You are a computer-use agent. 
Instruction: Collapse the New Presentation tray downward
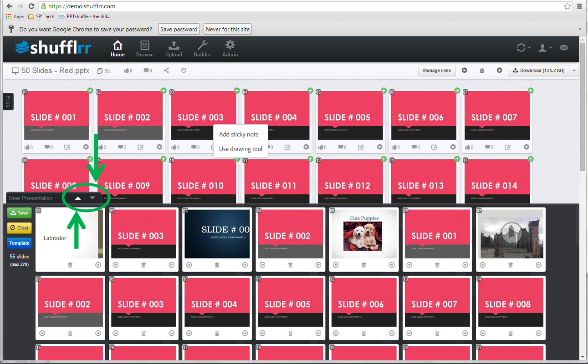click(x=92, y=198)
